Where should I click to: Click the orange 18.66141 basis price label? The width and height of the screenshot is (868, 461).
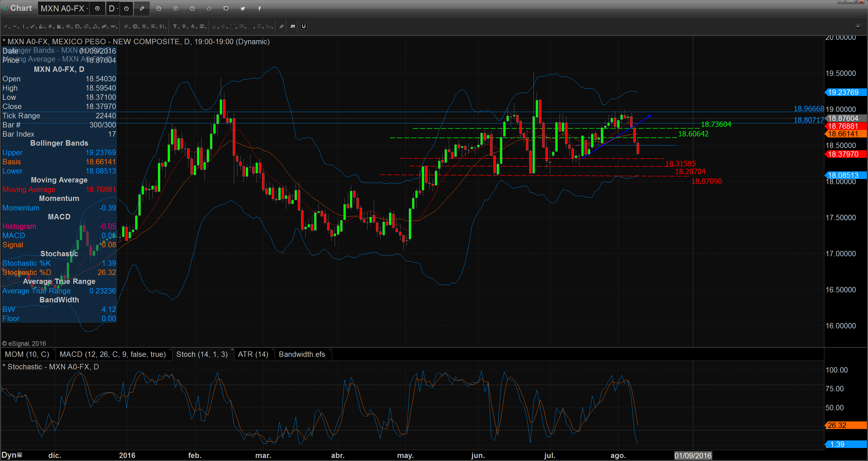pos(845,134)
